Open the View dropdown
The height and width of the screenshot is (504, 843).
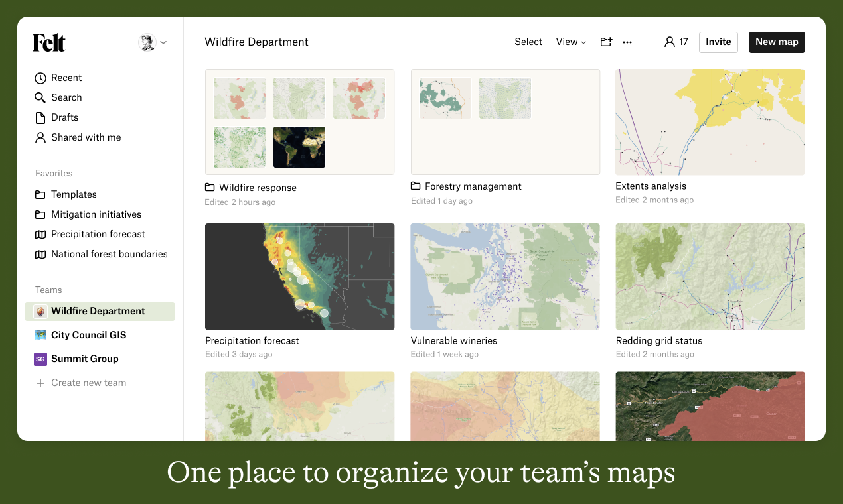click(571, 42)
